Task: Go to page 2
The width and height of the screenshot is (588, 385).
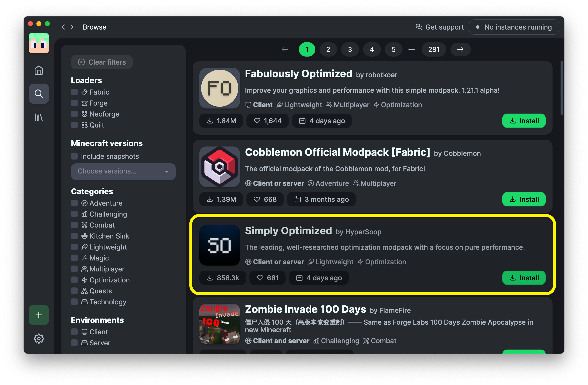Action: tap(328, 49)
